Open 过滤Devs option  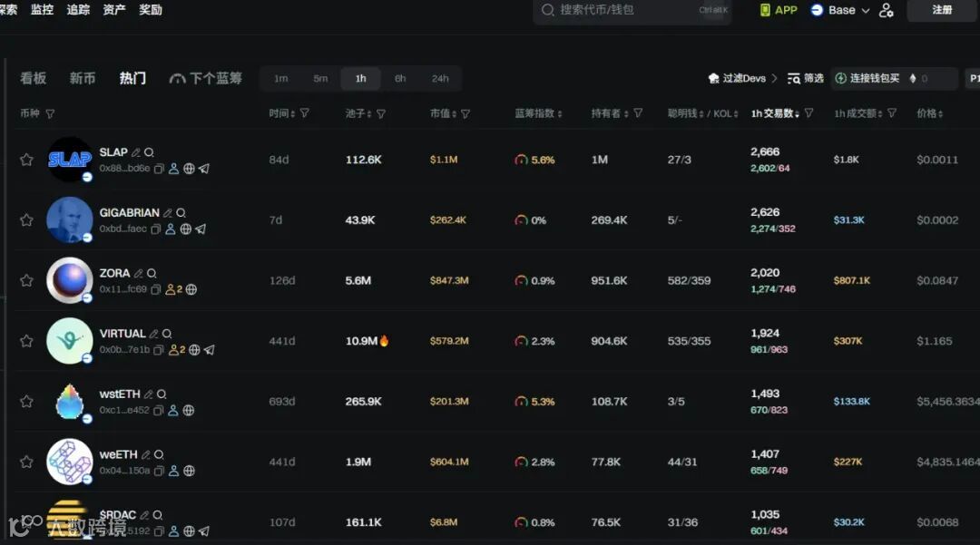pos(742,78)
